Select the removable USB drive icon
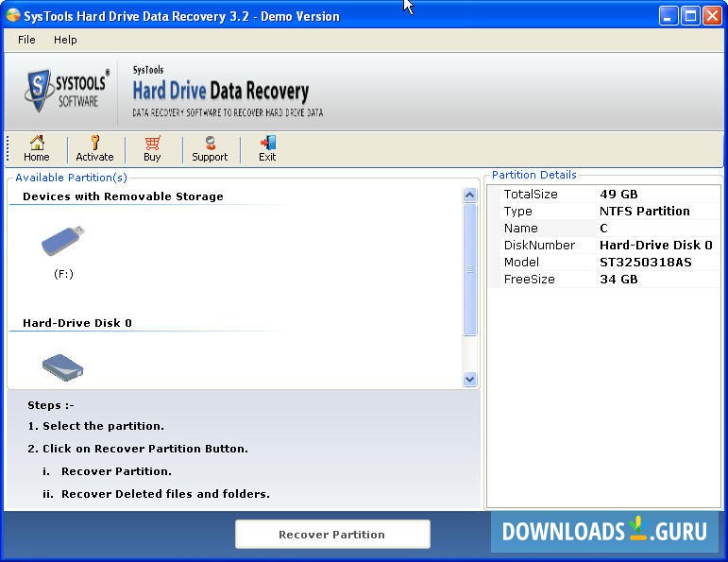 tap(63, 240)
